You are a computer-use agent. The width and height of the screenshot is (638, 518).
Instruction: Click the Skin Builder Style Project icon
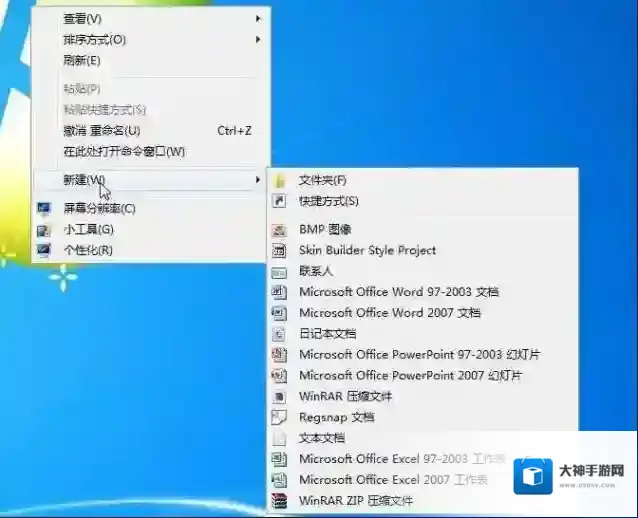pyautogui.click(x=279, y=251)
